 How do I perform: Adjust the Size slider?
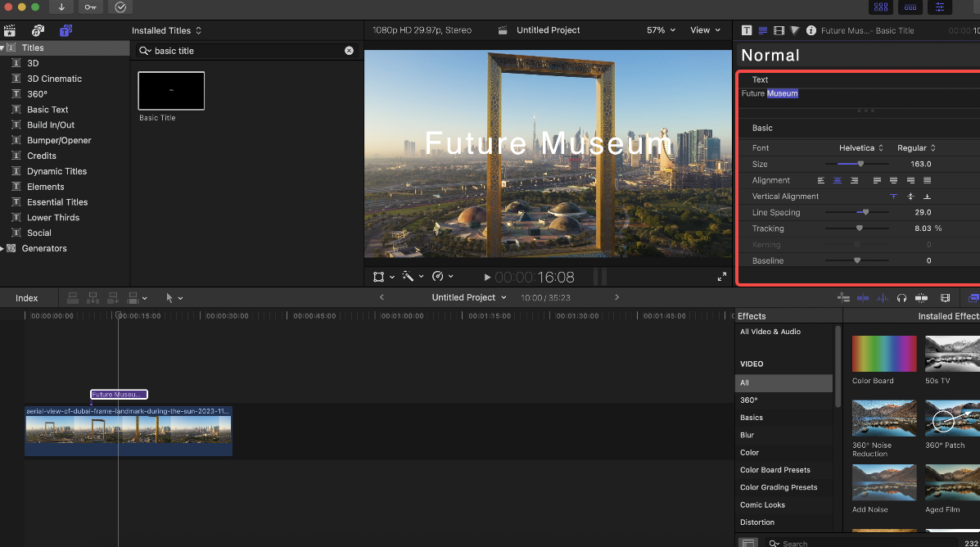coord(860,164)
